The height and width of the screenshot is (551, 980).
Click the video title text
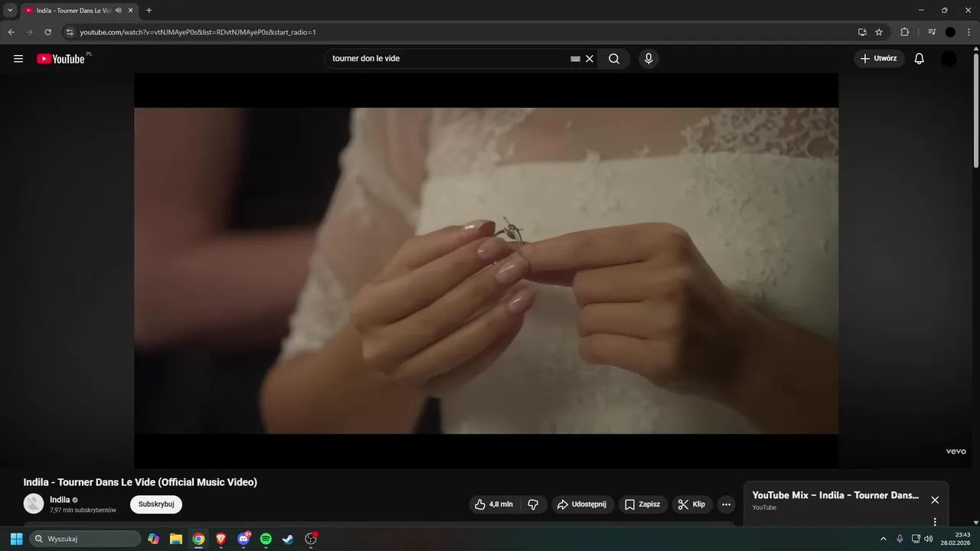coord(140,482)
